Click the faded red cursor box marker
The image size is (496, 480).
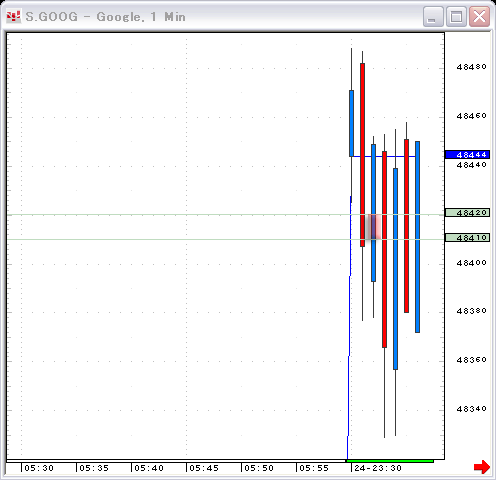tap(373, 227)
